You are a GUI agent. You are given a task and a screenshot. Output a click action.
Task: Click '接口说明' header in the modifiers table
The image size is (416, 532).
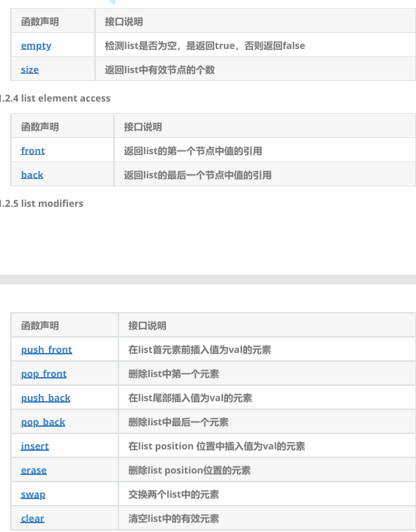[x=147, y=326]
